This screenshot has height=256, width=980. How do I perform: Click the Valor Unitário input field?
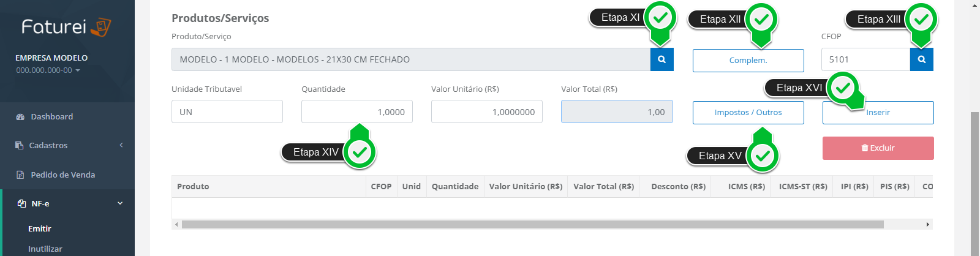click(487, 111)
